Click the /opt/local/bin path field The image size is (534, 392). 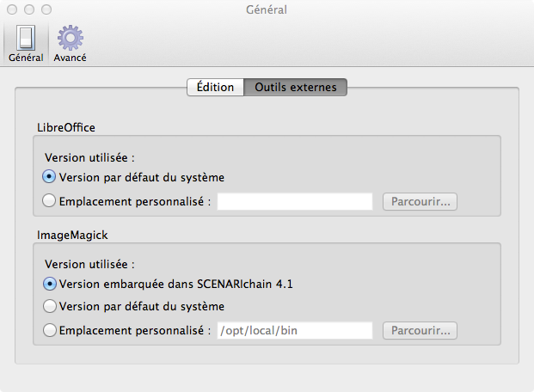[x=295, y=330]
